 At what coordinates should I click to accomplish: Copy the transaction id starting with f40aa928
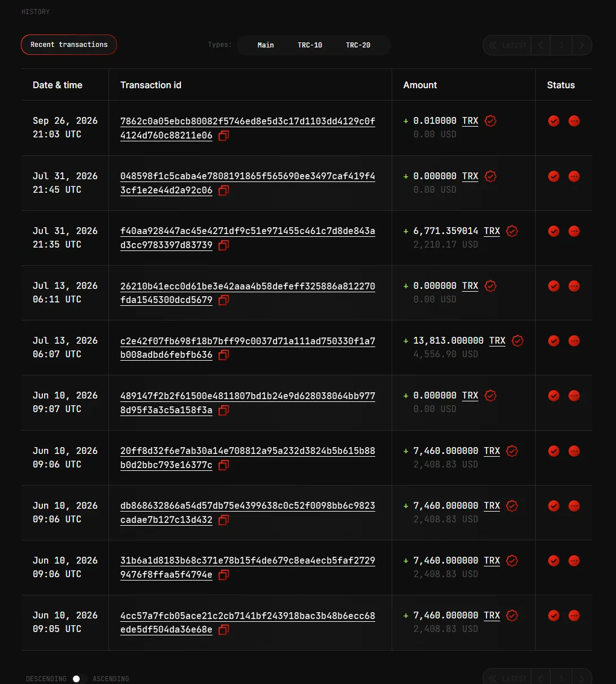click(x=224, y=245)
